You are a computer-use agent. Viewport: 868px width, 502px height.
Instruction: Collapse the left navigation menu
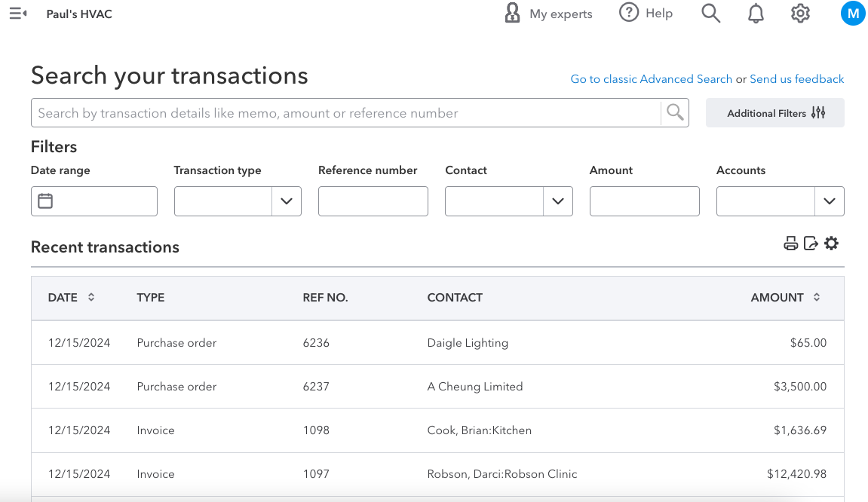point(18,14)
